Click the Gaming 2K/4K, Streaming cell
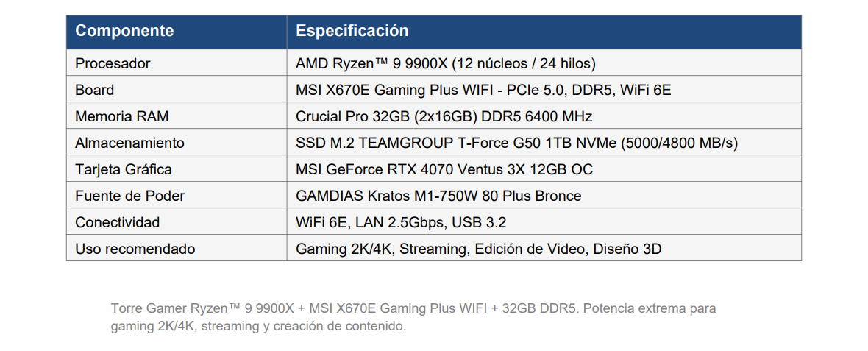868x351 pixels. pos(544,249)
